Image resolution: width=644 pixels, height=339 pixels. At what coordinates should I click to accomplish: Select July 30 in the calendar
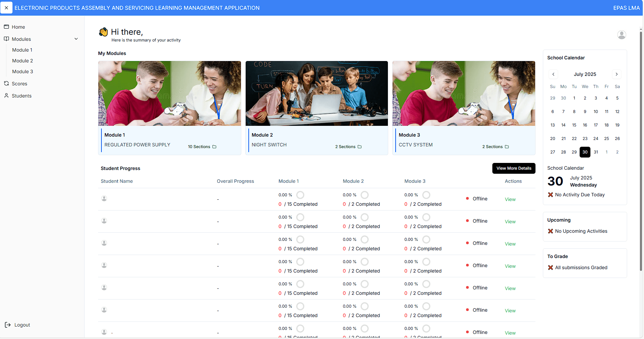585,152
